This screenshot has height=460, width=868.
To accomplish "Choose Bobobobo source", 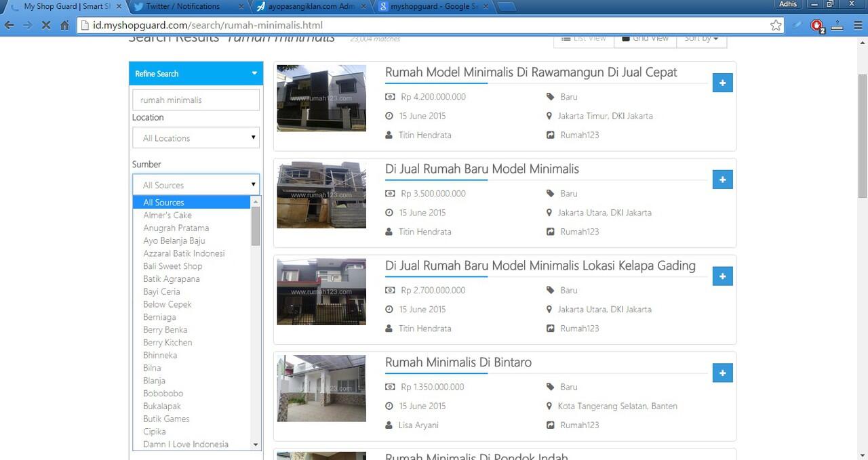I will (192, 394).
